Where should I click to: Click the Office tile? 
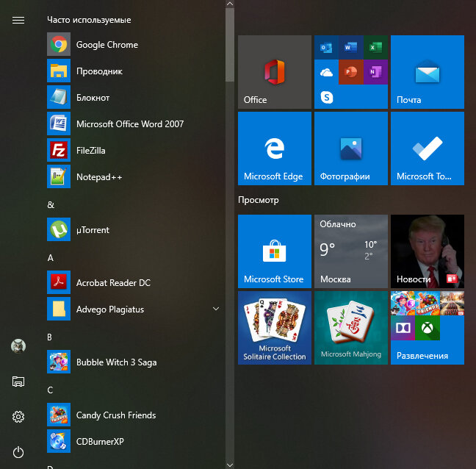point(275,72)
